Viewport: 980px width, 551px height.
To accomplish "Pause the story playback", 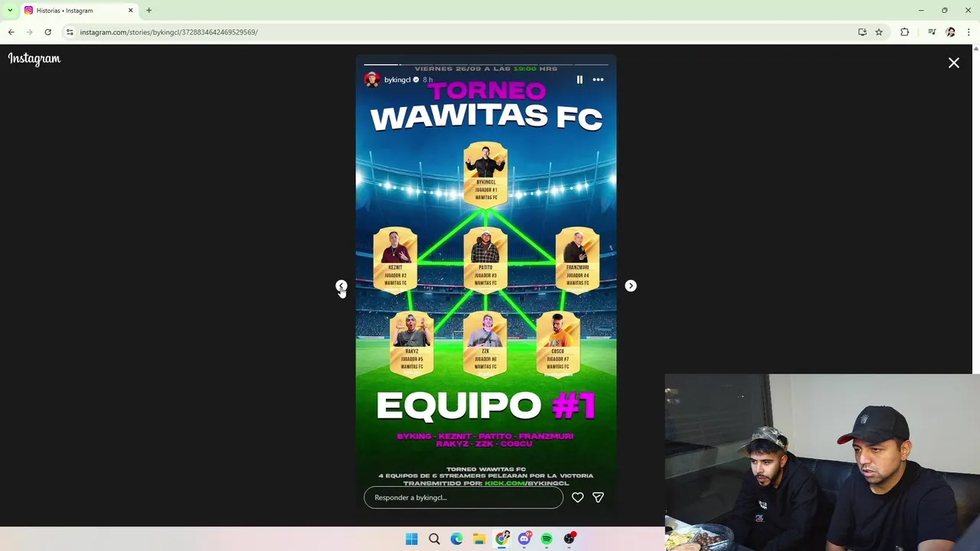I will pos(580,80).
